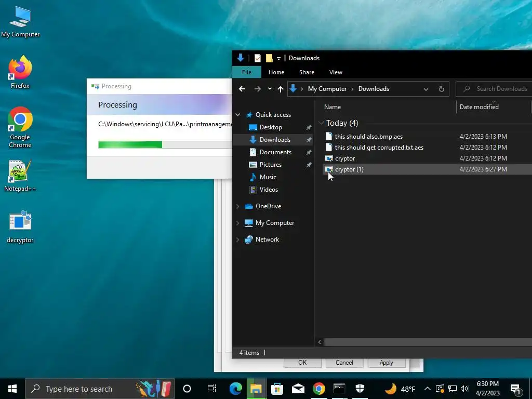Open the notification center icon
This screenshot has width=532, height=399.
pyautogui.click(x=515, y=389)
